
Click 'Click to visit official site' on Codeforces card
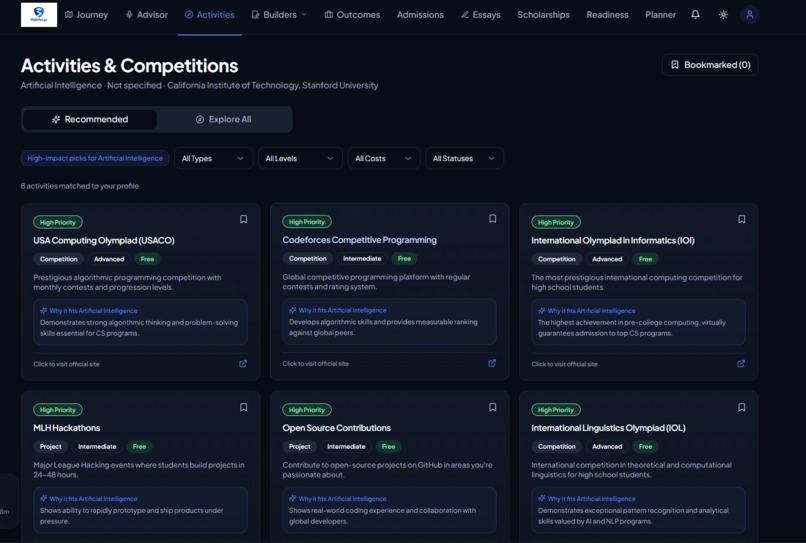coord(315,364)
